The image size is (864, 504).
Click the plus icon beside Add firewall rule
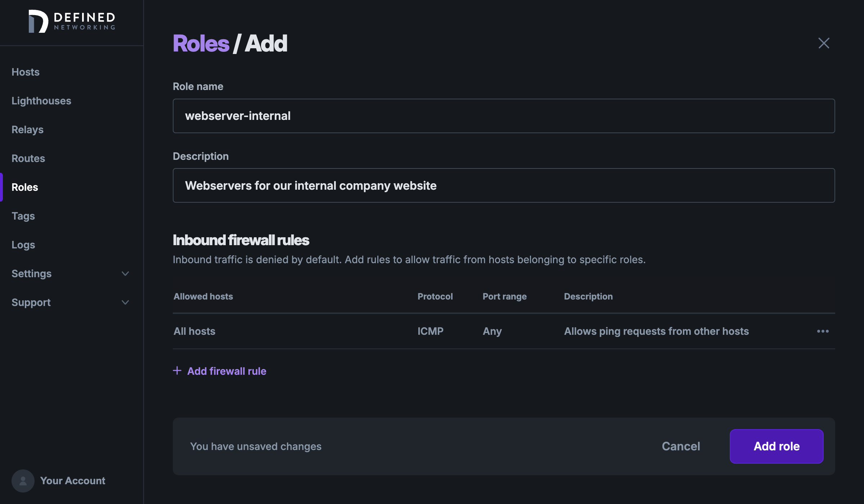(x=178, y=370)
